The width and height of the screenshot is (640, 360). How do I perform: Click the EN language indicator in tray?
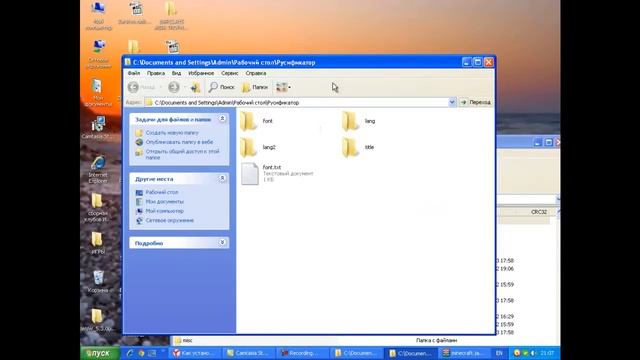pos(499,353)
